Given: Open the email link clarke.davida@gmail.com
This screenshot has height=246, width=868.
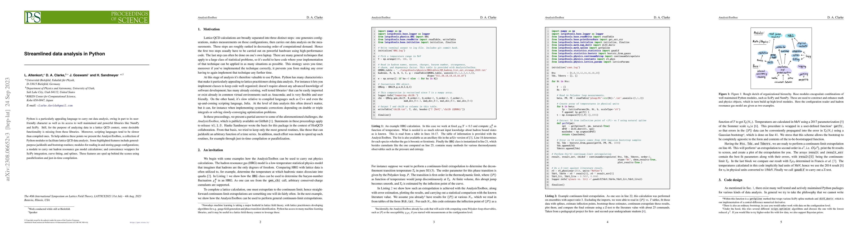Looking at the screenshot, I should [55, 106].
